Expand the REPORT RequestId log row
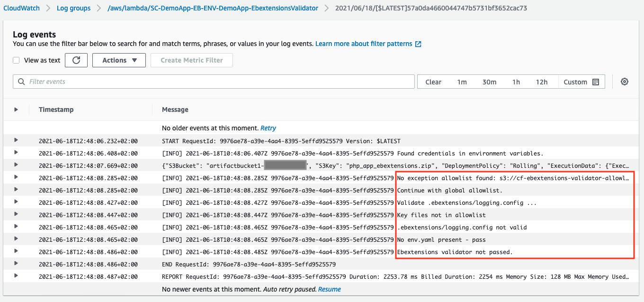The width and height of the screenshot is (644, 302). tap(16, 276)
